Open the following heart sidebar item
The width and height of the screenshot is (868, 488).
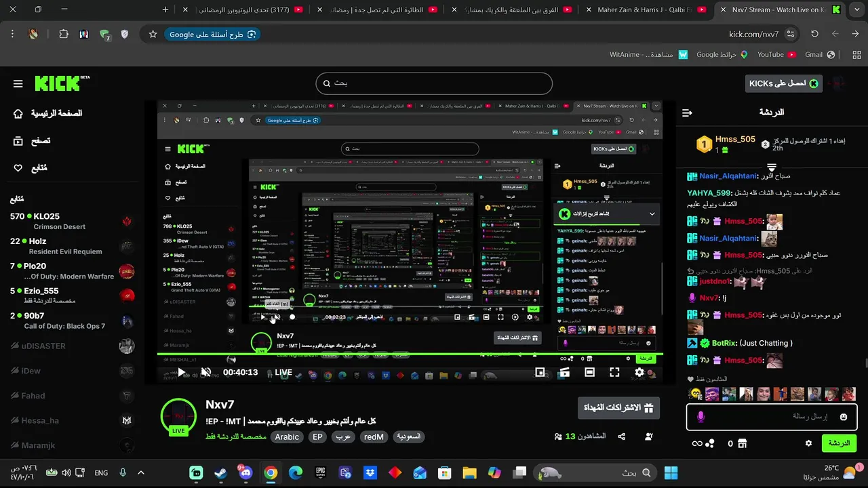(30, 168)
